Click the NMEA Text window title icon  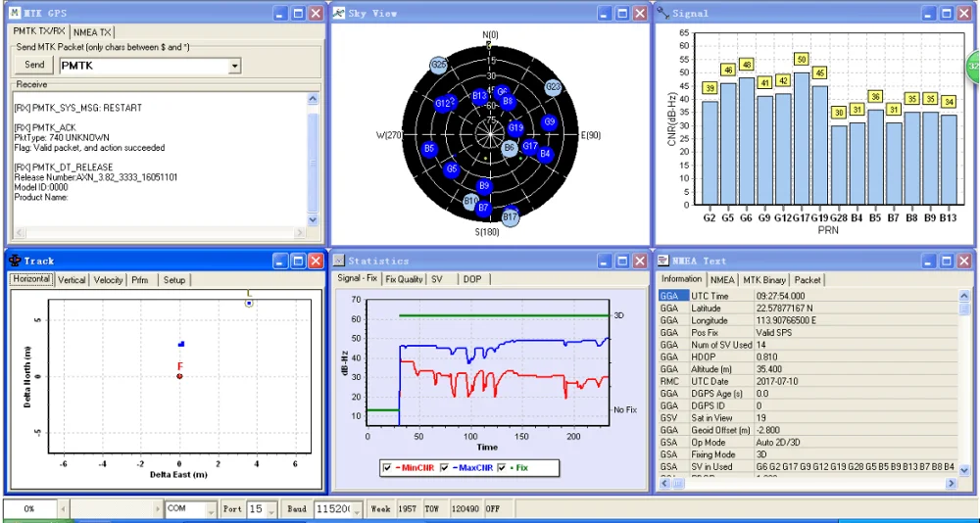662,261
